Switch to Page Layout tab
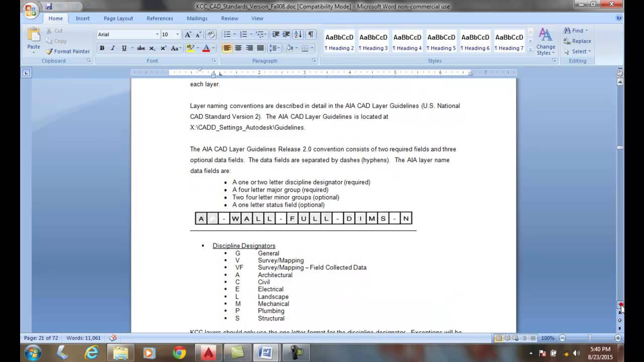 click(118, 18)
